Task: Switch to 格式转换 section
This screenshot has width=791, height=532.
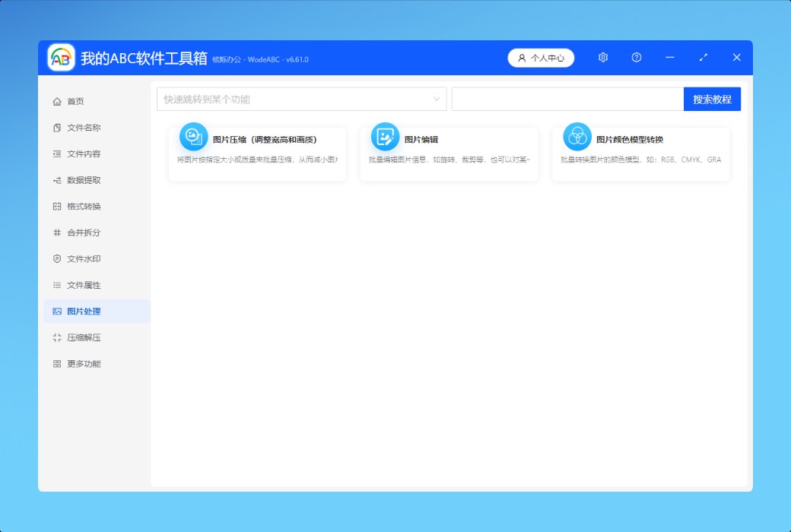Action: click(x=84, y=207)
